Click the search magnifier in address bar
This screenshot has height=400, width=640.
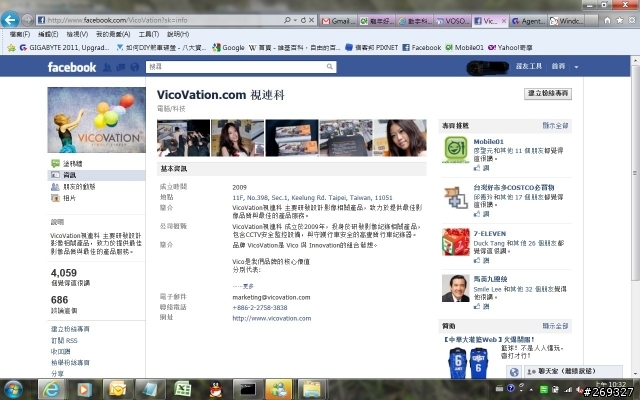(287, 20)
